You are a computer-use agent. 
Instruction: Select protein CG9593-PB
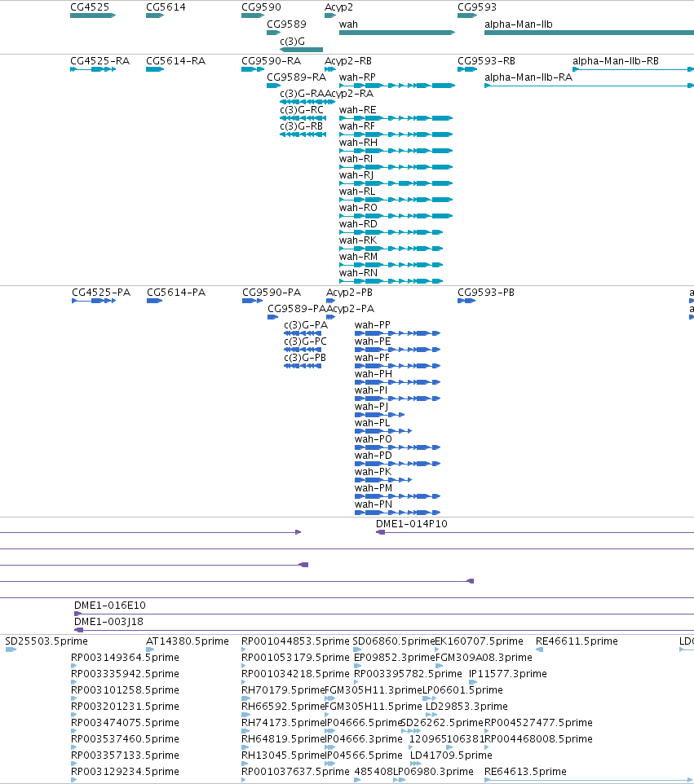click(x=466, y=301)
